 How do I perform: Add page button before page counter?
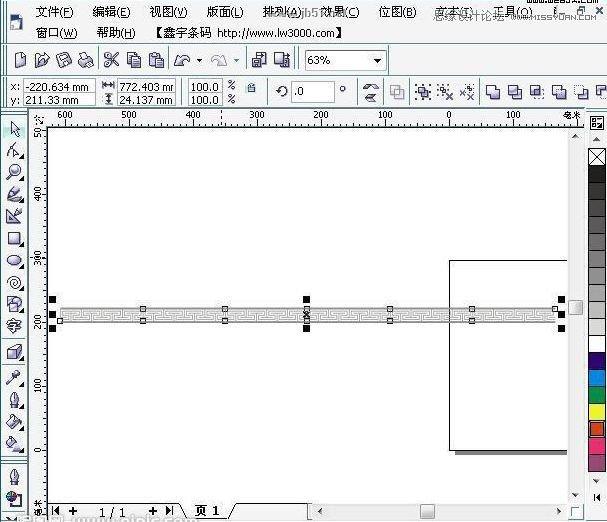pyautogui.click(x=73, y=511)
